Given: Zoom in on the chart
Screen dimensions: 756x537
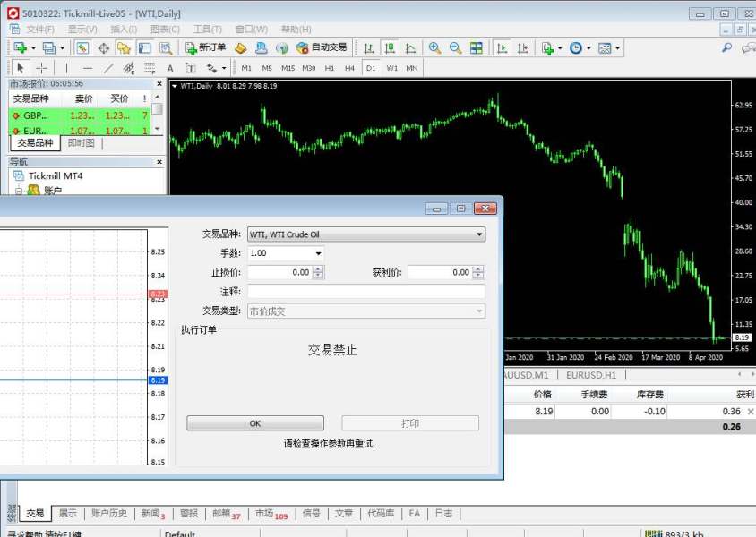Looking at the screenshot, I should point(434,47).
